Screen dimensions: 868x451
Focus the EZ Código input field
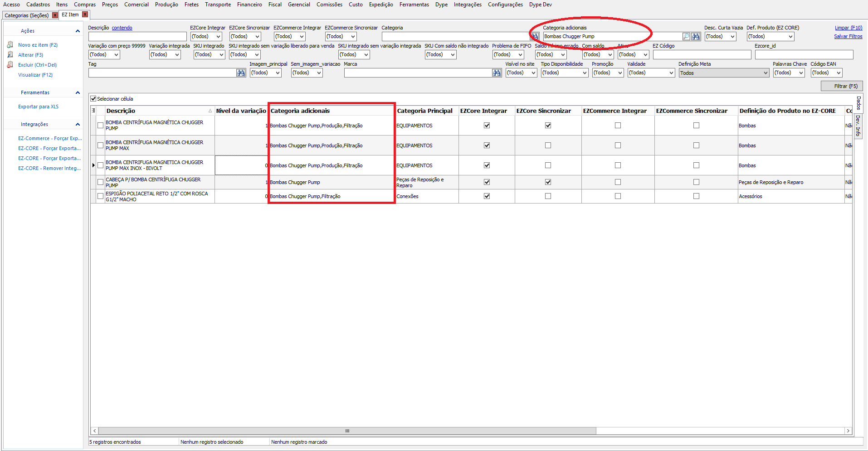coord(702,54)
